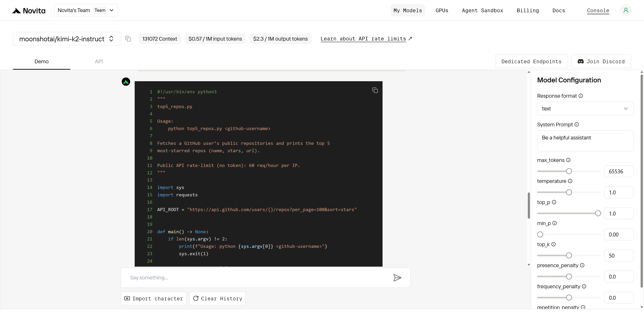This screenshot has width=644, height=320.
Task: Adjust the min_p slider handle
Action: click(x=540, y=234)
